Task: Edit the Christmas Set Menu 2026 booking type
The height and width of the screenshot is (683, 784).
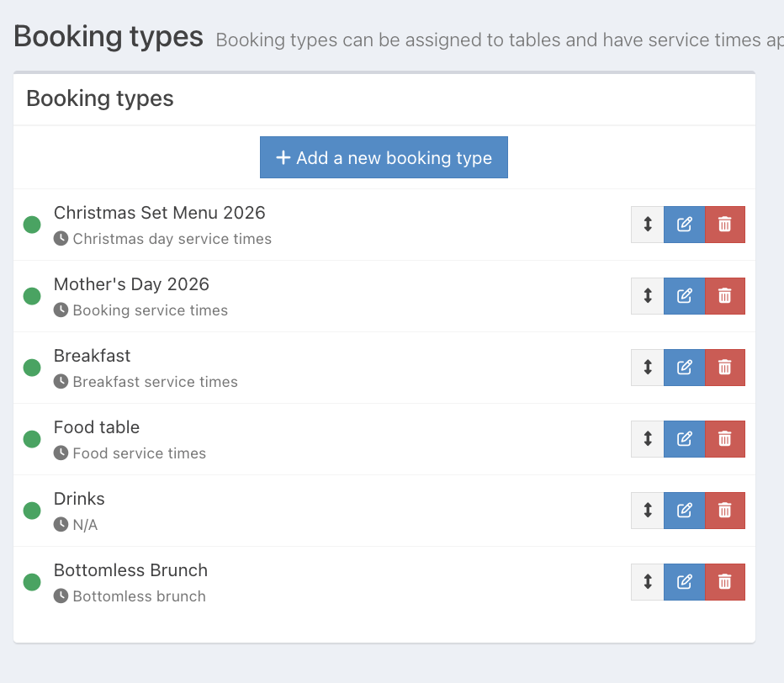Action: coord(684,225)
